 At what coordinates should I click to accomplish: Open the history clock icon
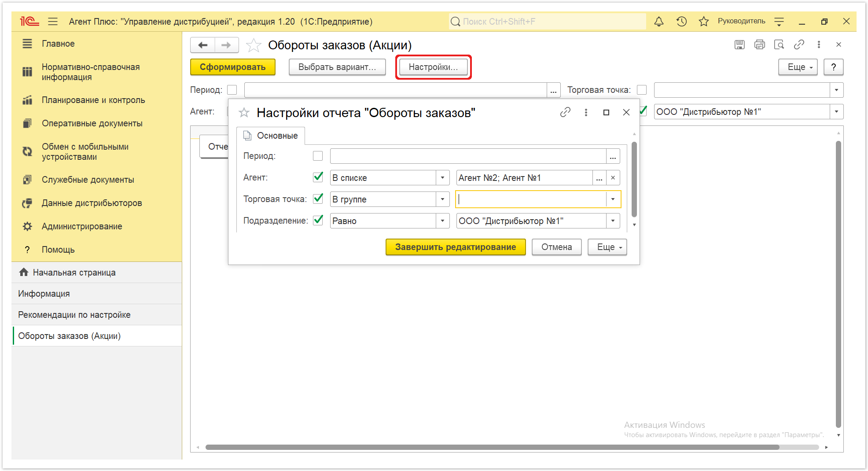coord(681,21)
